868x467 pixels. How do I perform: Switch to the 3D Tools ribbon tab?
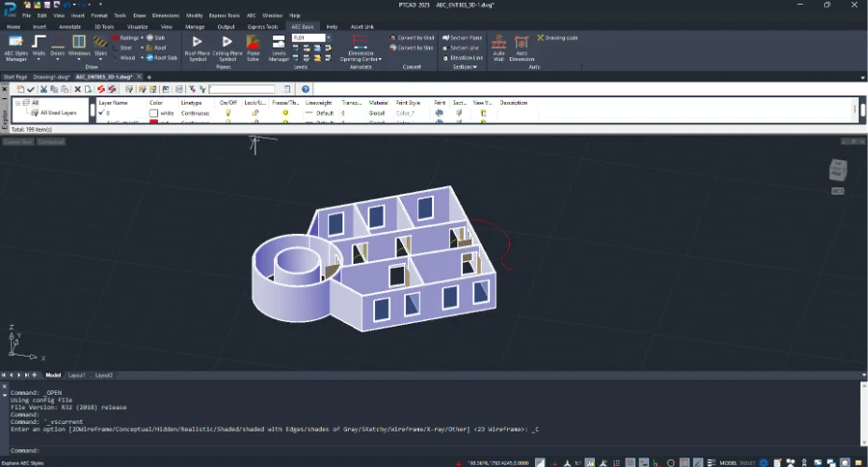point(104,26)
